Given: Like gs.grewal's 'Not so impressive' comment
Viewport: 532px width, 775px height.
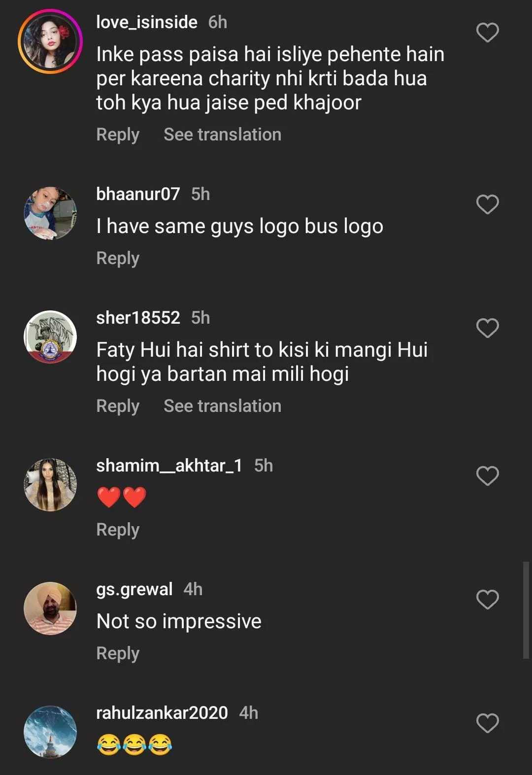Looking at the screenshot, I should [x=487, y=600].
